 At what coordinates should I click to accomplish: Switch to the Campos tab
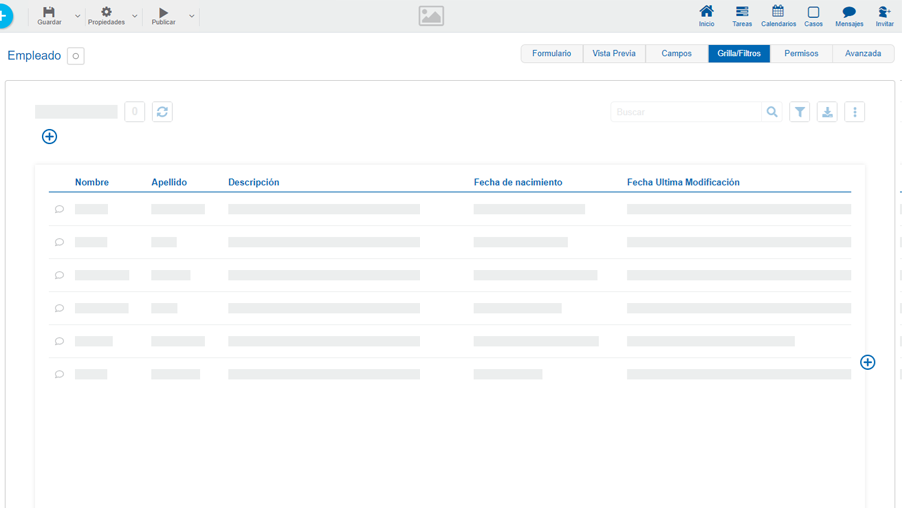pos(676,54)
